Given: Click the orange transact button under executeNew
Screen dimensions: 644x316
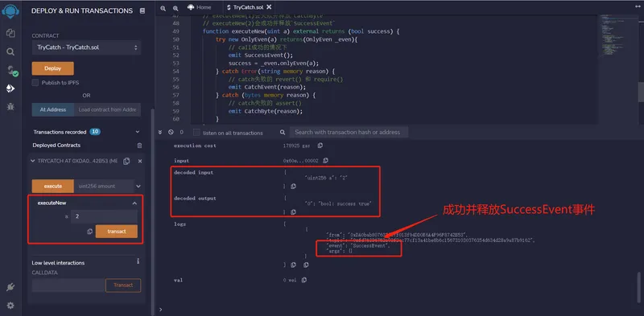Looking at the screenshot, I should pyautogui.click(x=117, y=232).
